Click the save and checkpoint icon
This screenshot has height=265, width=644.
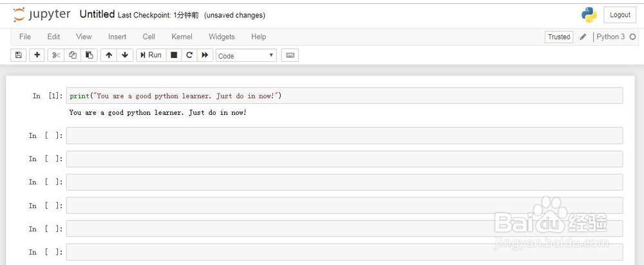(x=19, y=55)
